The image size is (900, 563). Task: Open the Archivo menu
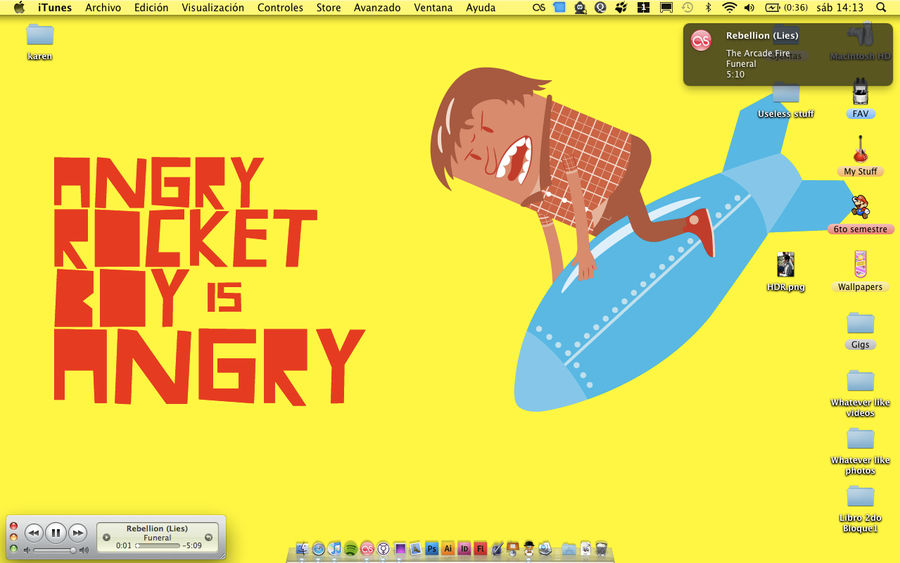click(x=103, y=7)
